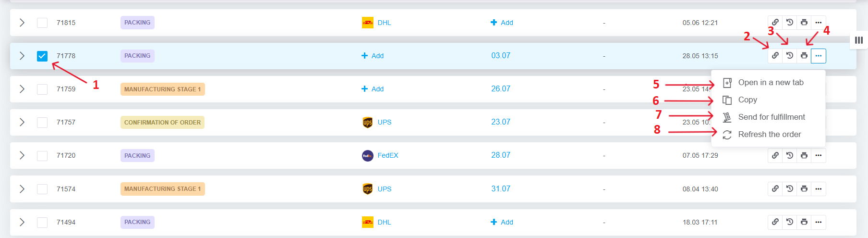
Task: Print order 71778 via printer icon
Action: [x=804, y=56]
